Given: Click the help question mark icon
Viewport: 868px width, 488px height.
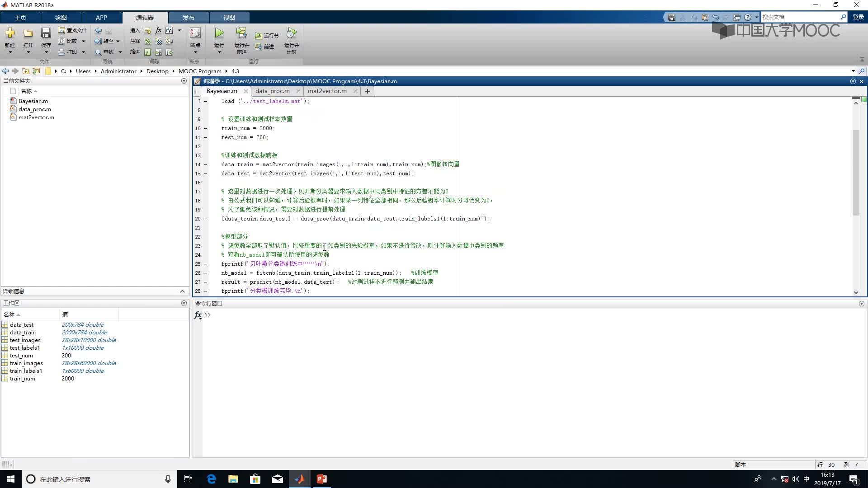Looking at the screenshot, I should [x=748, y=17].
